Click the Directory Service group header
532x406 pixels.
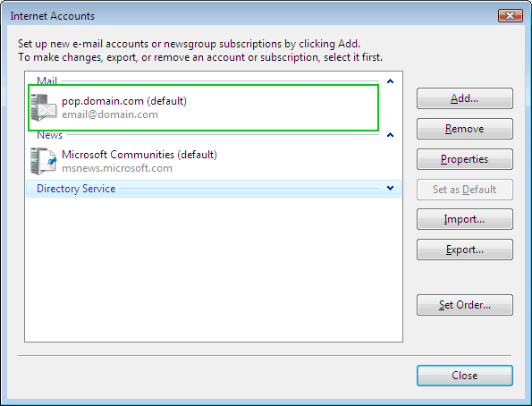(x=214, y=189)
